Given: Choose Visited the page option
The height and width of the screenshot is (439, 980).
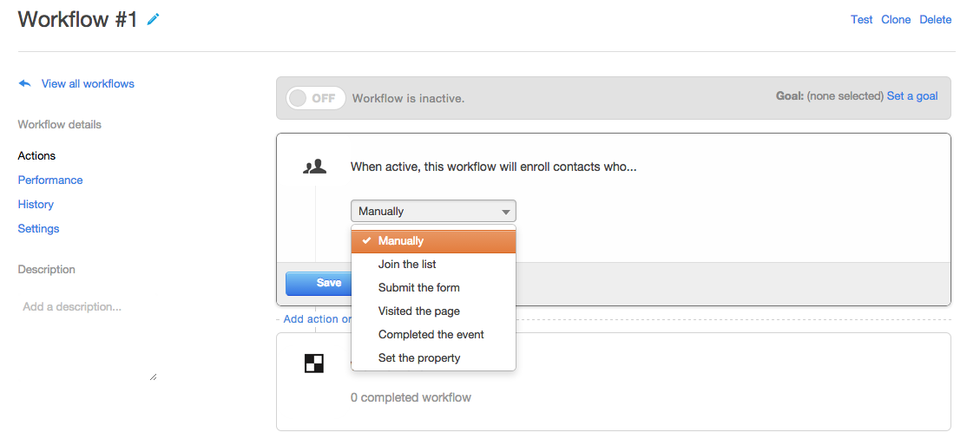Looking at the screenshot, I should pos(434,311).
